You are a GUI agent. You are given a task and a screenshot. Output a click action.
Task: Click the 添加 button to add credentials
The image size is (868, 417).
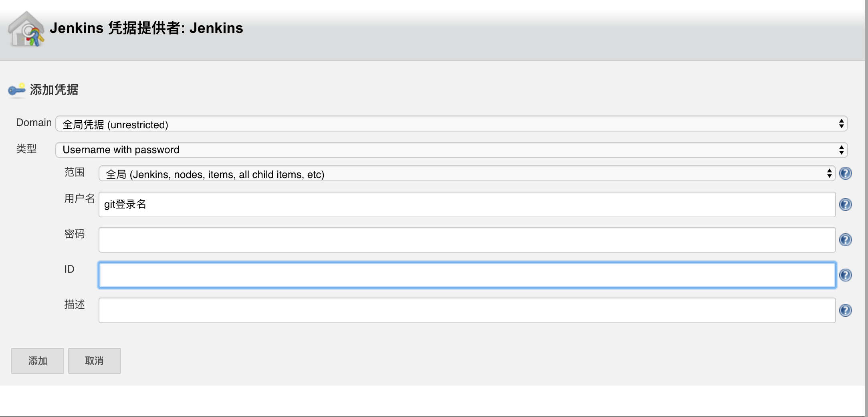click(x=38, y=361)
